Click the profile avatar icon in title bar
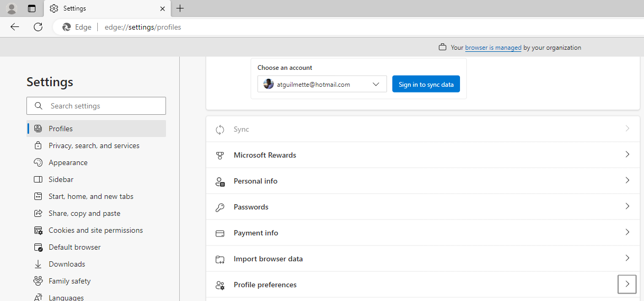 coord(12,8)
